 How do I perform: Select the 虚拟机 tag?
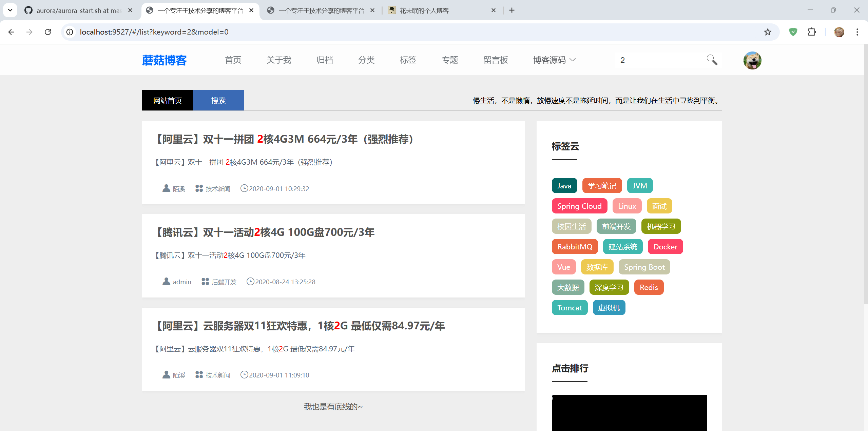(609, 307)
